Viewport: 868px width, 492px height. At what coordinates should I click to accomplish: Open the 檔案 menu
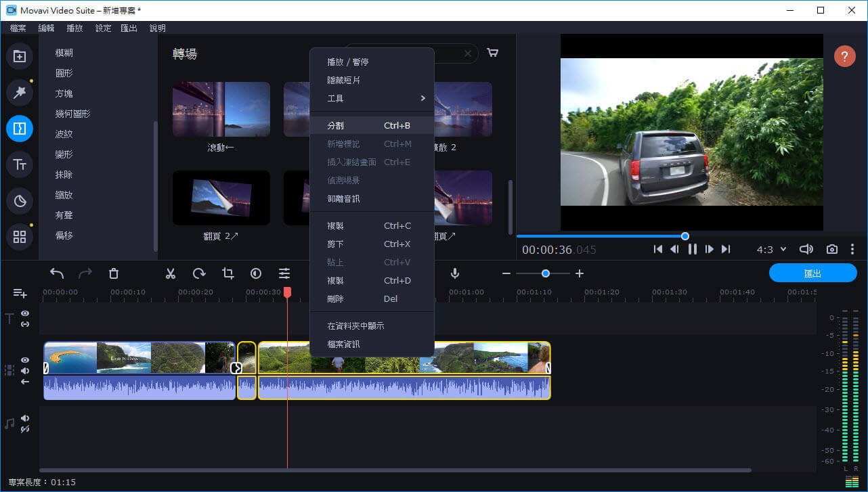[18, 28]
